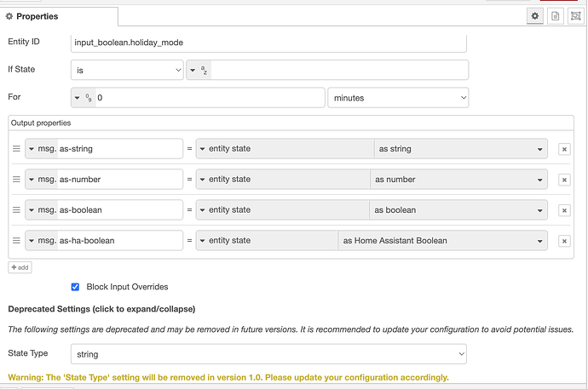The image size is (588, 389).
Task: Add a new output property
Action: (x=20, y=267)
